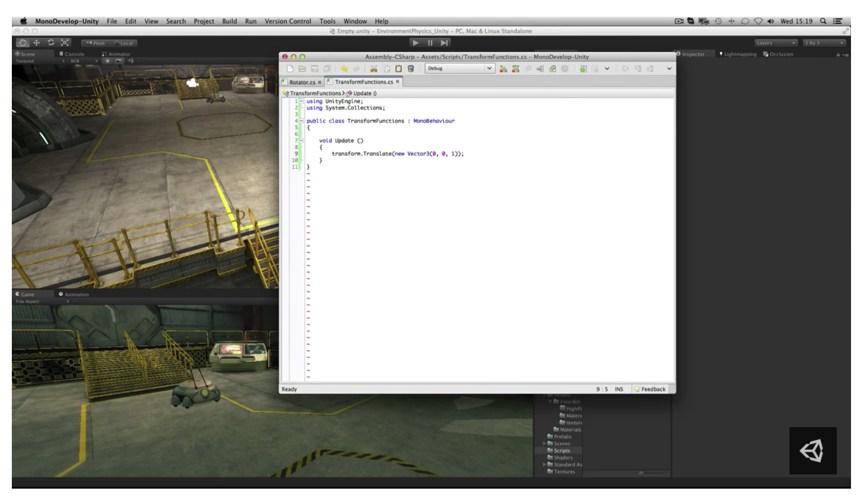The image size is (864, 504).
Task: Open the Rotator.cs tab
Action: (x=302, y=82)
